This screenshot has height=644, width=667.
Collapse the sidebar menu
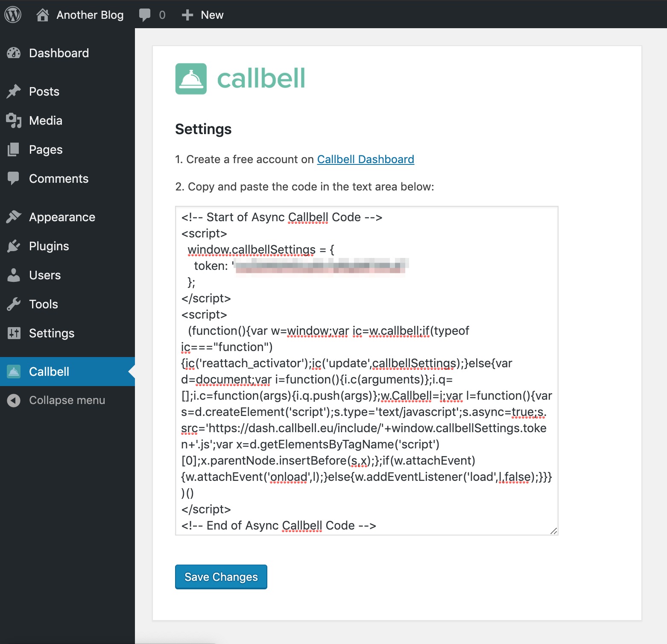point(67,400)
